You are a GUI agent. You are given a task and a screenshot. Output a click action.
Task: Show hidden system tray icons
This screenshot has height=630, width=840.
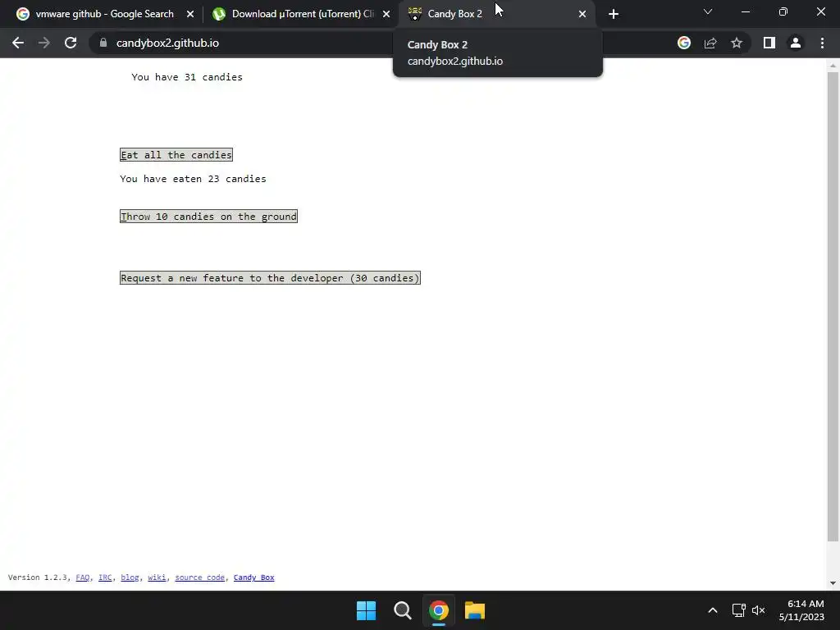(x=713, y=610)
